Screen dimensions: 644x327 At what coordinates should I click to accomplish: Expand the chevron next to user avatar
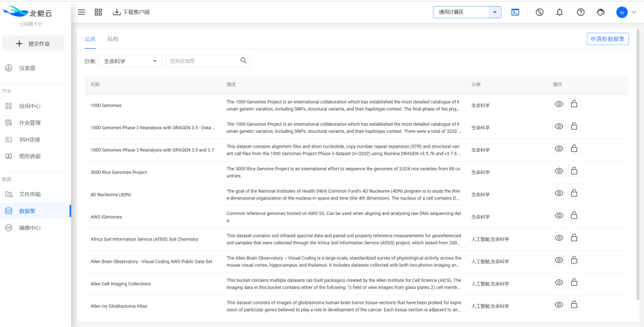(x=633, y=13)
